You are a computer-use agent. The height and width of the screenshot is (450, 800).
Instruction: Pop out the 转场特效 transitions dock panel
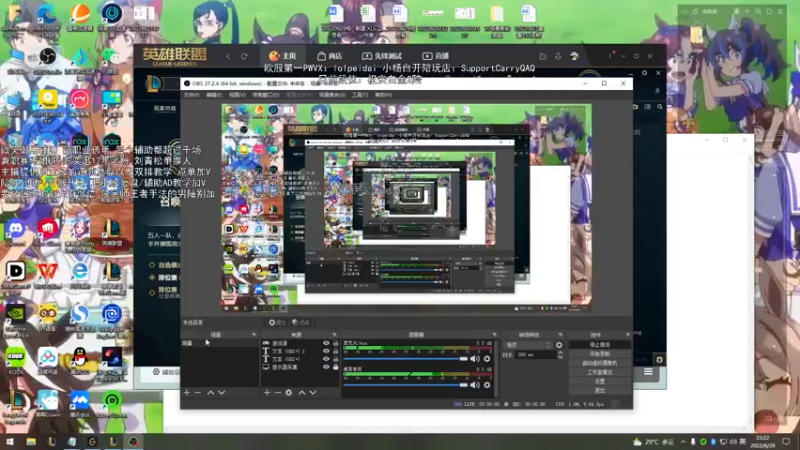(560, 335)
